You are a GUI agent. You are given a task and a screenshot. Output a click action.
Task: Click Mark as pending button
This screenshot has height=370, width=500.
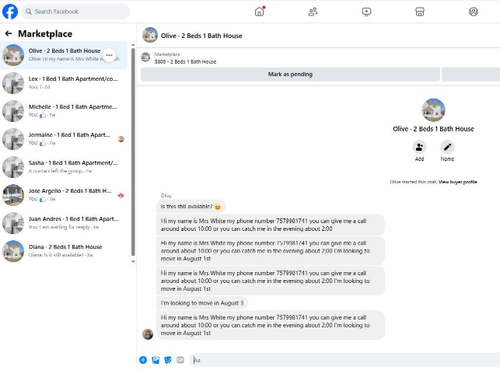click(x=290, y=74)
